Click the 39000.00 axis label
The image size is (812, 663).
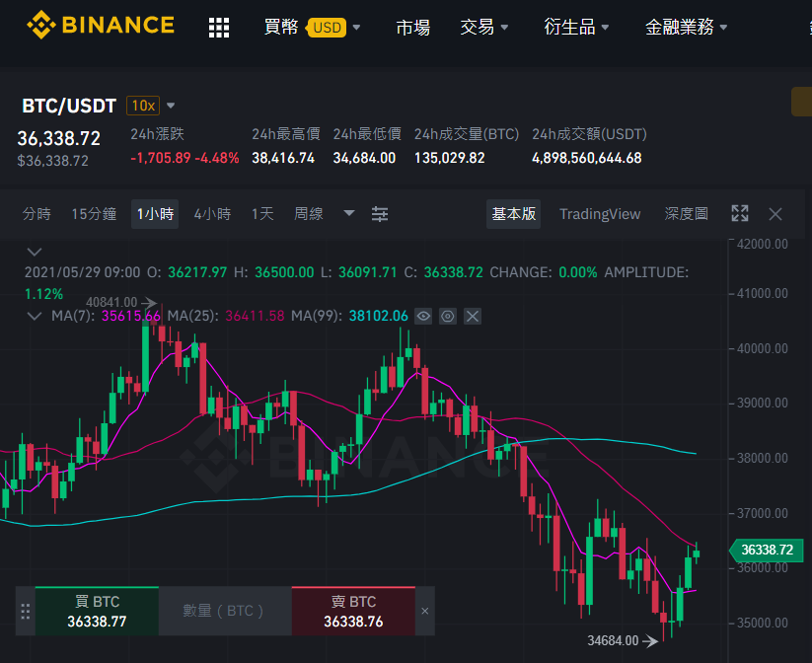763,403
